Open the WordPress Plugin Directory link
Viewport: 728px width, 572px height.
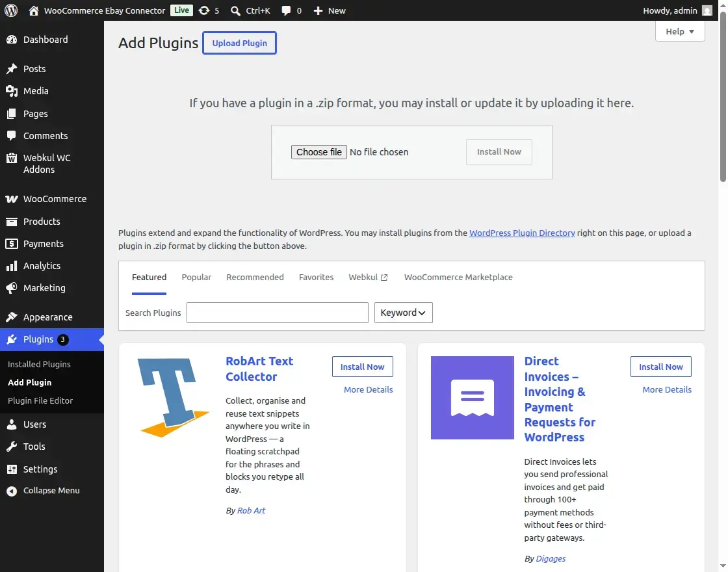pos(522,233)
